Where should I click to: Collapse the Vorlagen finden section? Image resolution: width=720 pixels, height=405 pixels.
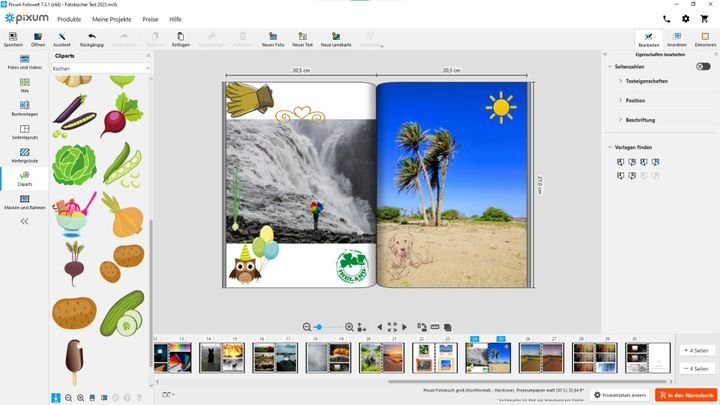(610, 147)
